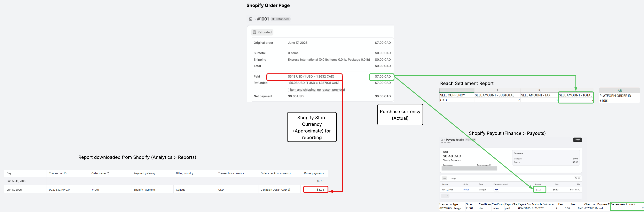Click the Visa card icon in payout row

pos(496,190)
